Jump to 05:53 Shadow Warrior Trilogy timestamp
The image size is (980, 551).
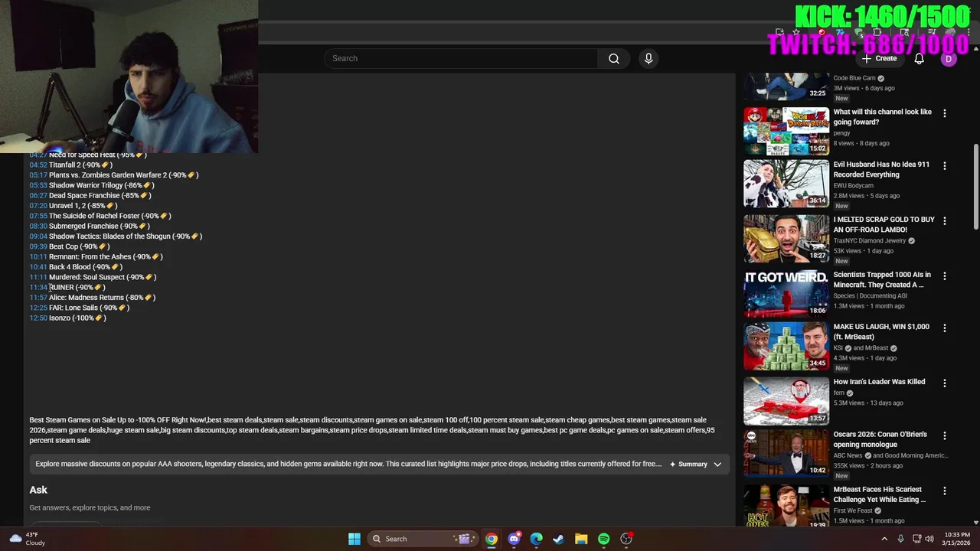(x=38, y=185)
